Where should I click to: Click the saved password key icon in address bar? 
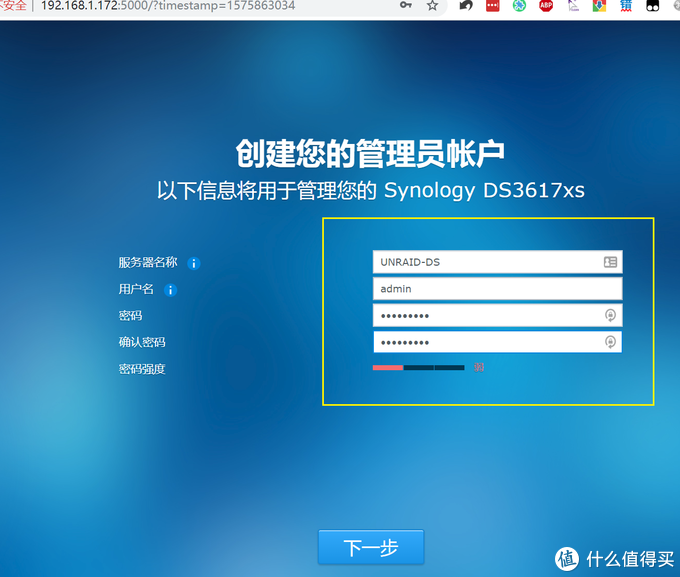(405, 5)
